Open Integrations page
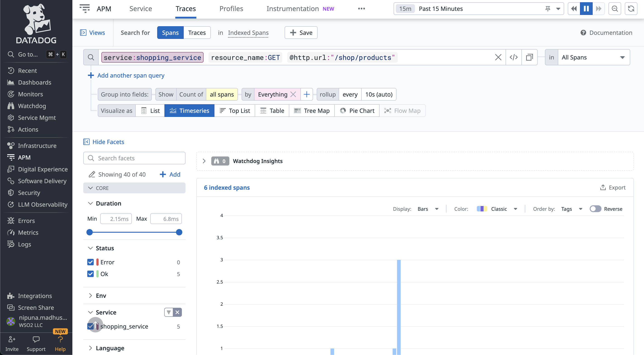The image size is (644, 355). [x=29, y=296]
